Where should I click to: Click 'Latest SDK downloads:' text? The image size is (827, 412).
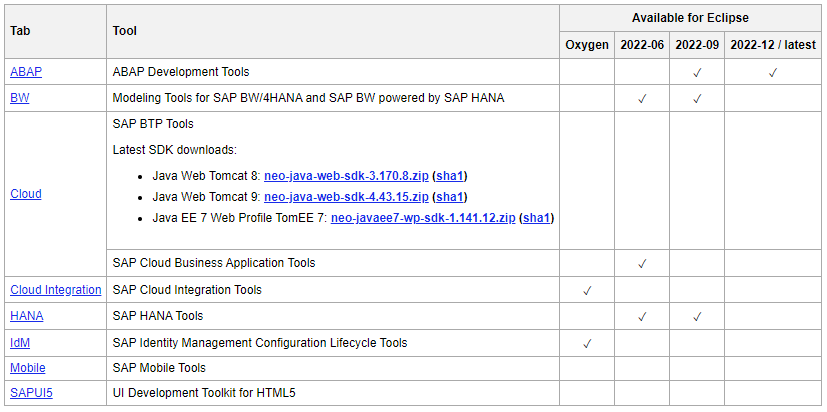(x=175, y=150)
